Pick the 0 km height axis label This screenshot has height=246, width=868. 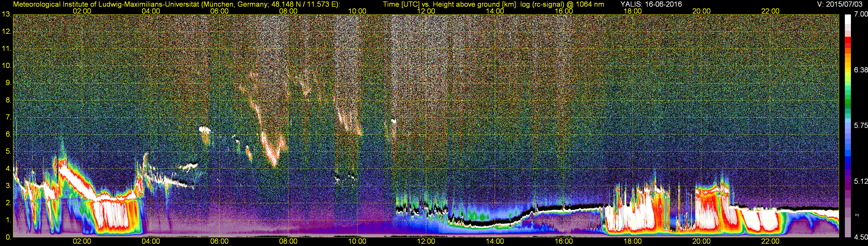tap(8, 237)
